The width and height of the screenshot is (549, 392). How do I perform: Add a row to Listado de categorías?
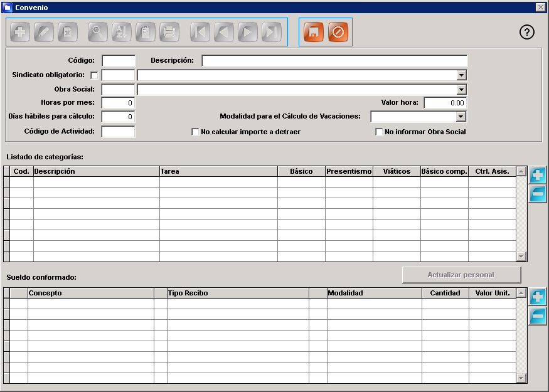click(538, 175)
